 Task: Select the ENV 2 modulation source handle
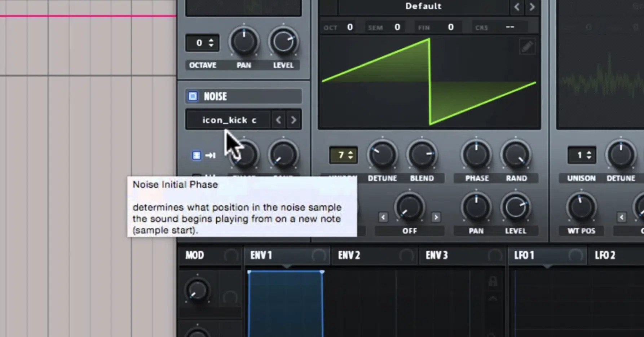pyautogui.click(x=406, y=255)
